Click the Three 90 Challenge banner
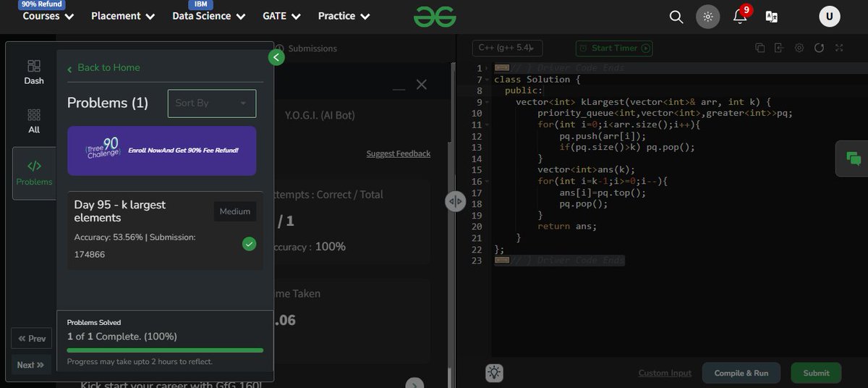Screen dimensions: 868x388 click(x=161, y=151)
